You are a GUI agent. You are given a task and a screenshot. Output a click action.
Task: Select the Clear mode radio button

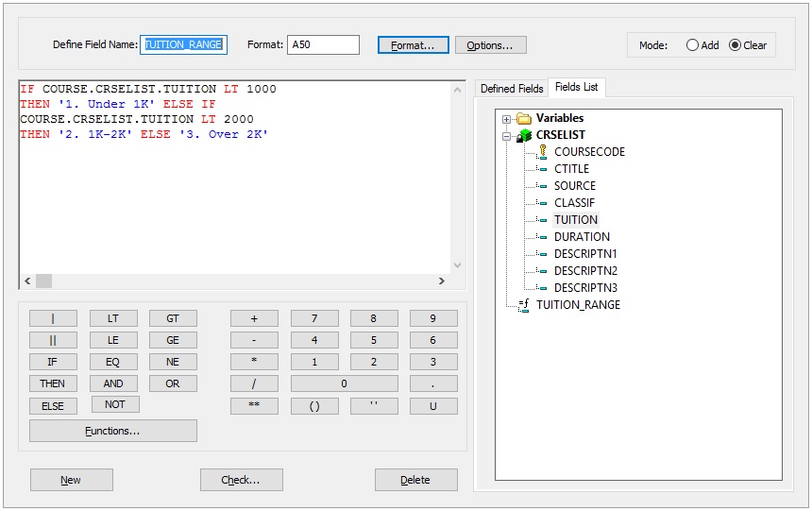click(x=736, y=45)
